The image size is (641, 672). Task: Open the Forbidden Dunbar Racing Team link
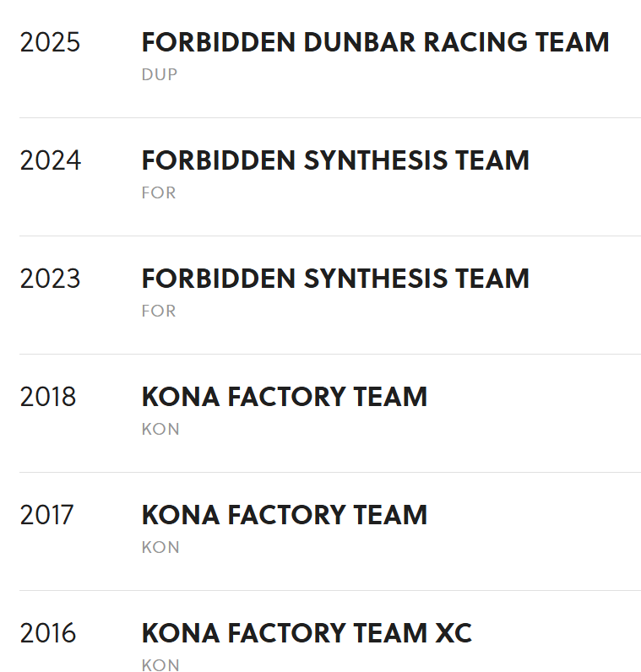pyautogui.click(x=375, y=42)
